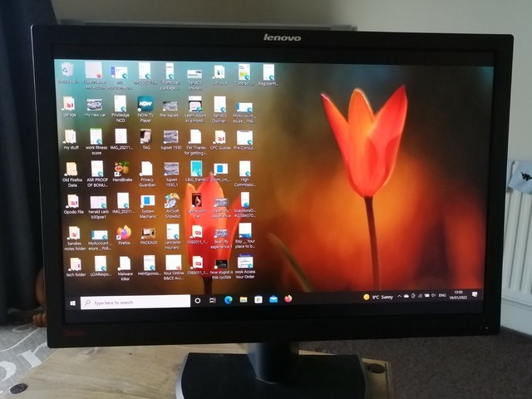Screen dimensions: 532x399
Task: Open the System Mechanic shortcut
Action: 148,206
